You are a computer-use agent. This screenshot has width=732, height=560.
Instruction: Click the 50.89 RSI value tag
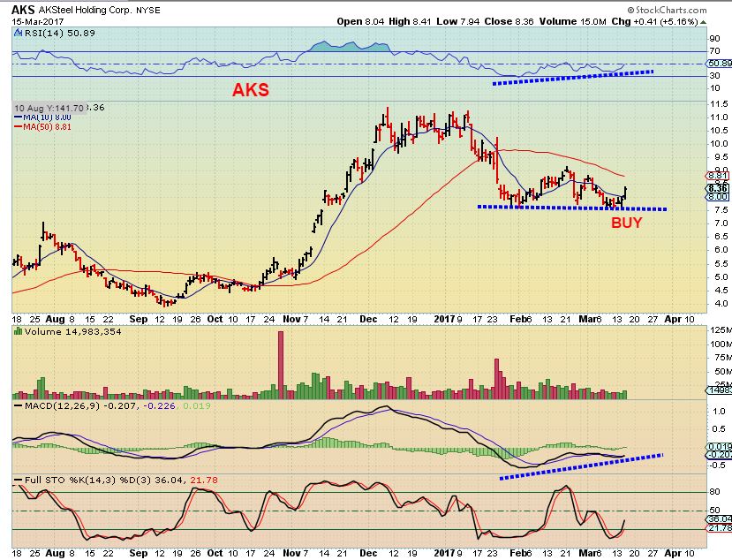point(720,63)
